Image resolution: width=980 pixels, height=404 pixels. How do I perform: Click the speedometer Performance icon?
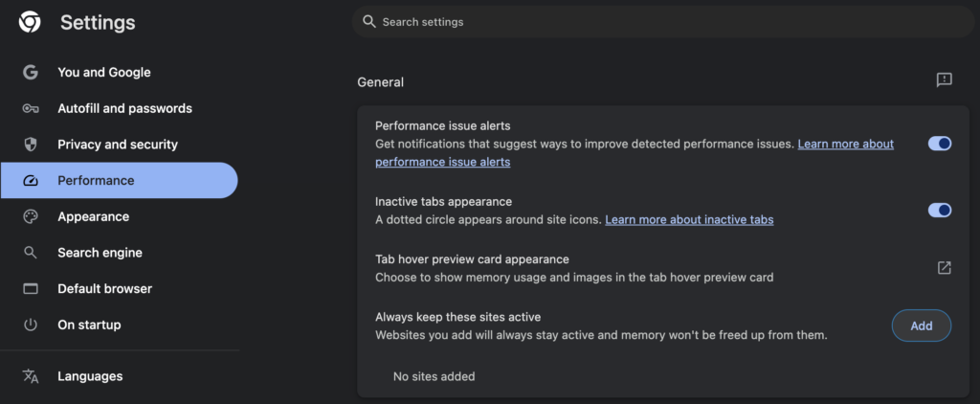(31, 181)
